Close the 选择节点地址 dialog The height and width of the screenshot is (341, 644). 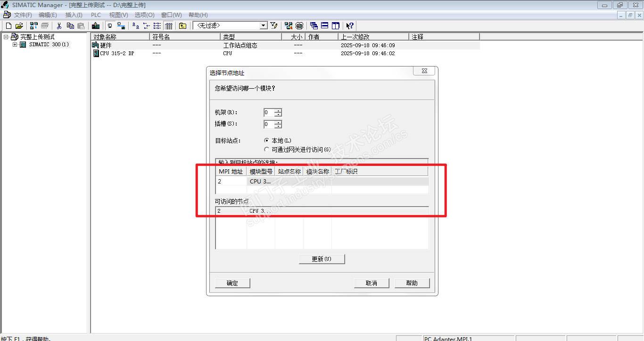coord(424,71)
